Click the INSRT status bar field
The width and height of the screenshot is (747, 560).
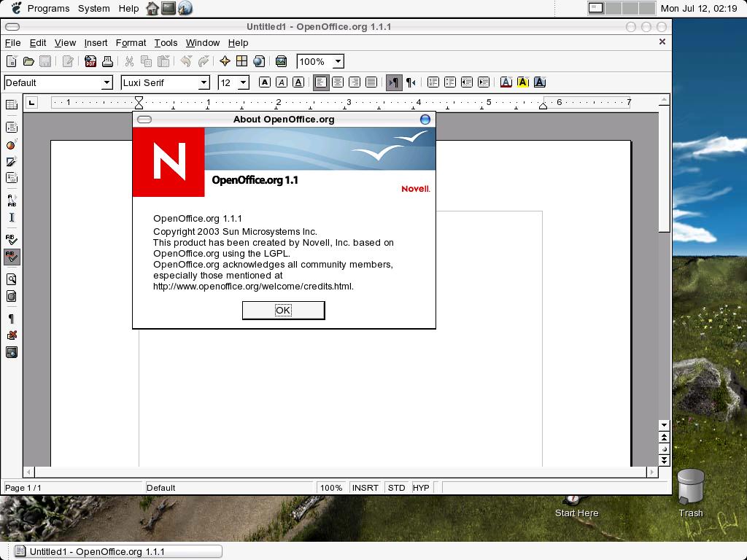pos(365,488)
